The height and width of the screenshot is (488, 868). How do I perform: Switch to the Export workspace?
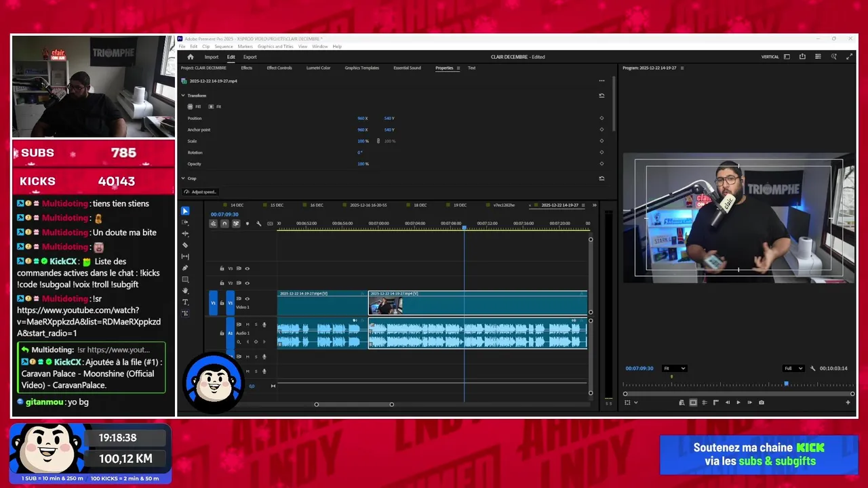[x=250, y=57]
